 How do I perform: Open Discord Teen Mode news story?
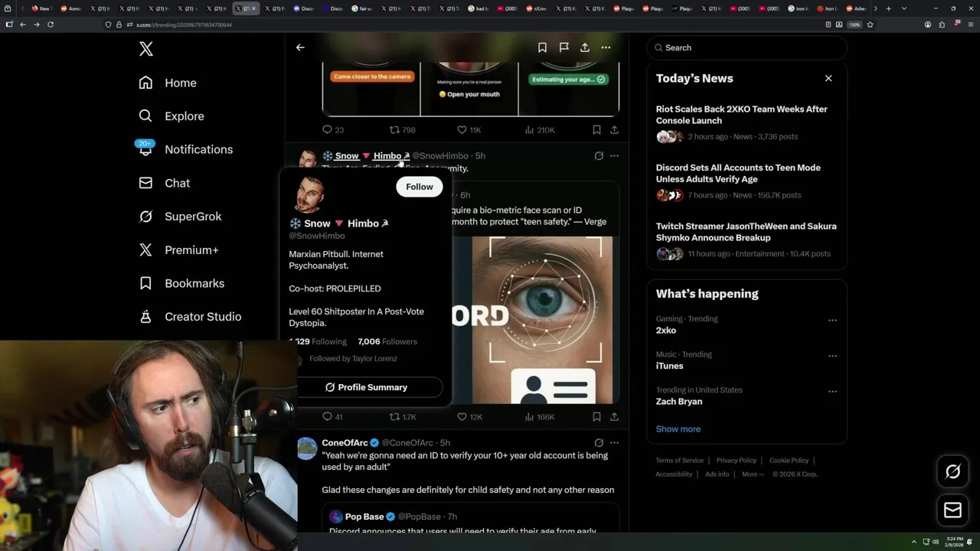[x=746, y=181]
